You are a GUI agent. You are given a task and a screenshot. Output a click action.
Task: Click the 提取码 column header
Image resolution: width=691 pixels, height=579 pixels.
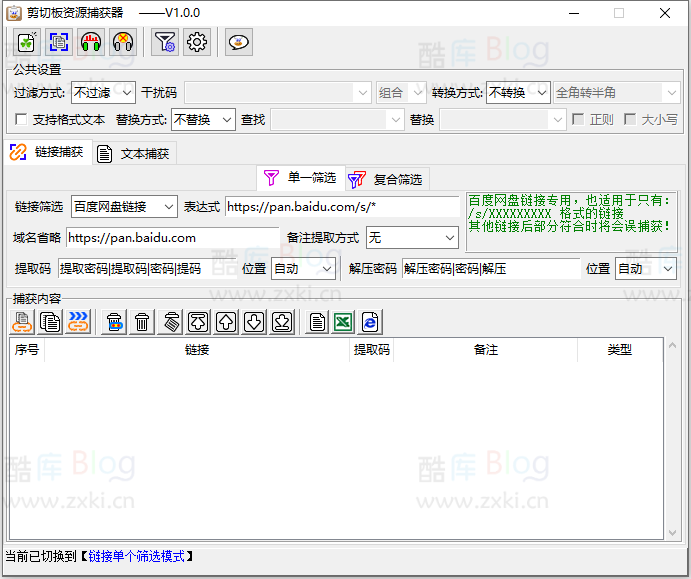372,350
